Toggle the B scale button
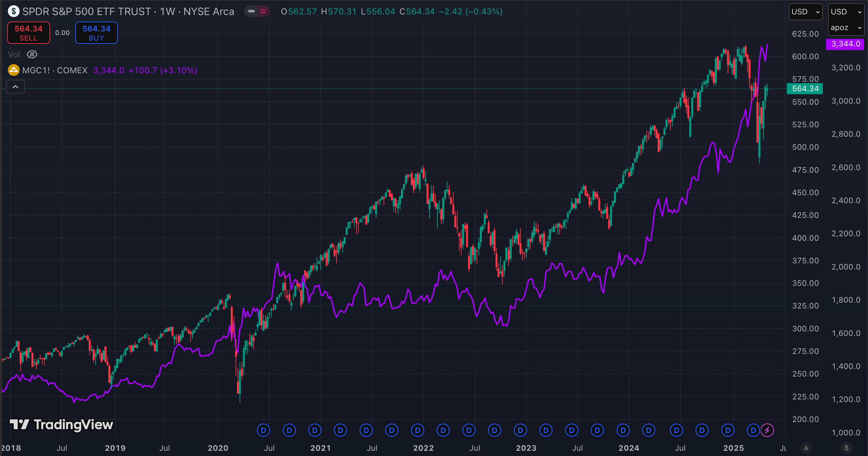The height and width of the screenshot is (456, 868). pyautogui.click(x=846, y=448)
